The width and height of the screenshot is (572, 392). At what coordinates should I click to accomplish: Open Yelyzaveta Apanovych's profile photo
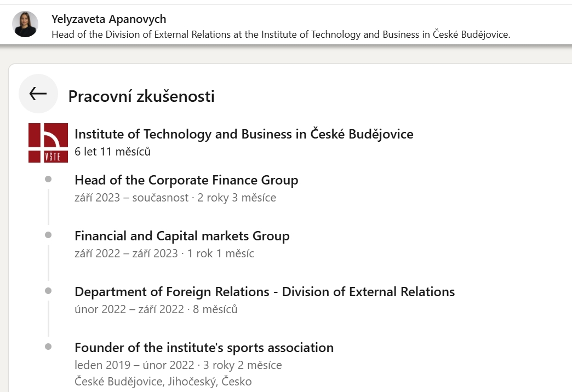(25, 24)
